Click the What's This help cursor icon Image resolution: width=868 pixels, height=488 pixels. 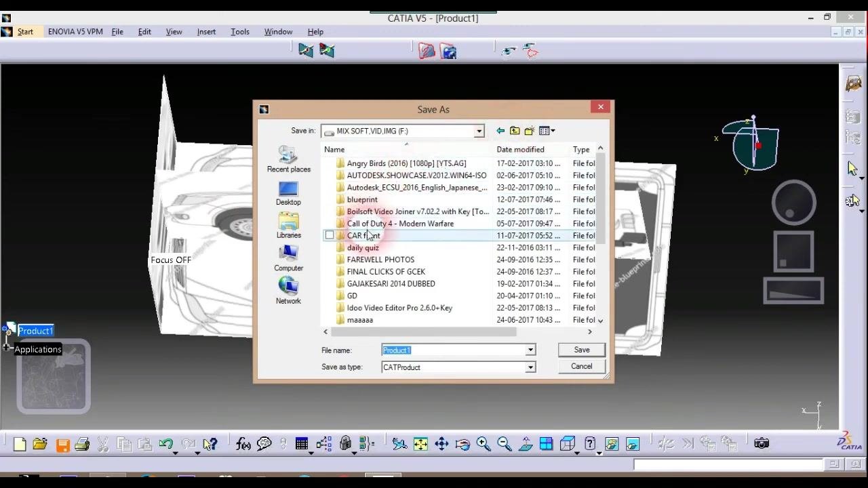[210, 444]
